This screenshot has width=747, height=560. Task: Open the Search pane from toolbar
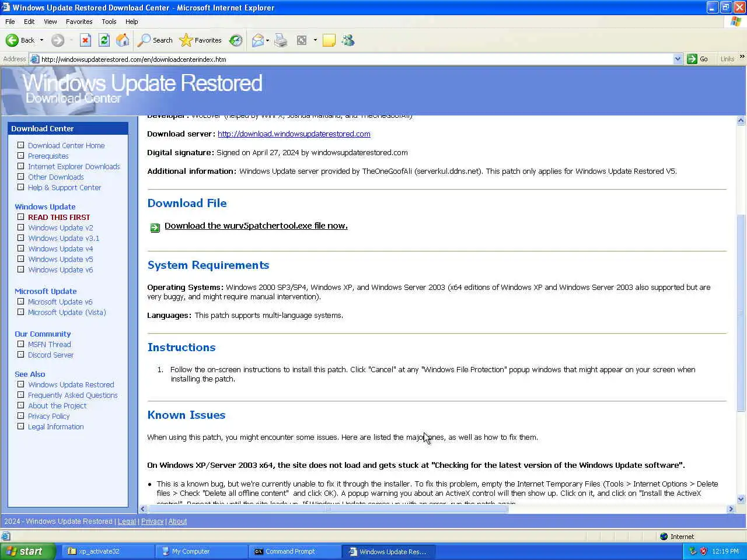155,40
